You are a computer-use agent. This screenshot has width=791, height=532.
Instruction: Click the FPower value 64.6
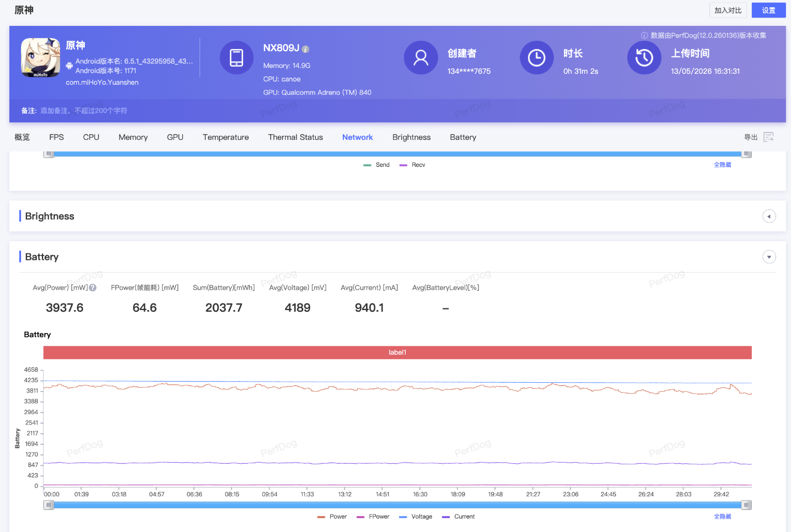click(x=144, y=308)
